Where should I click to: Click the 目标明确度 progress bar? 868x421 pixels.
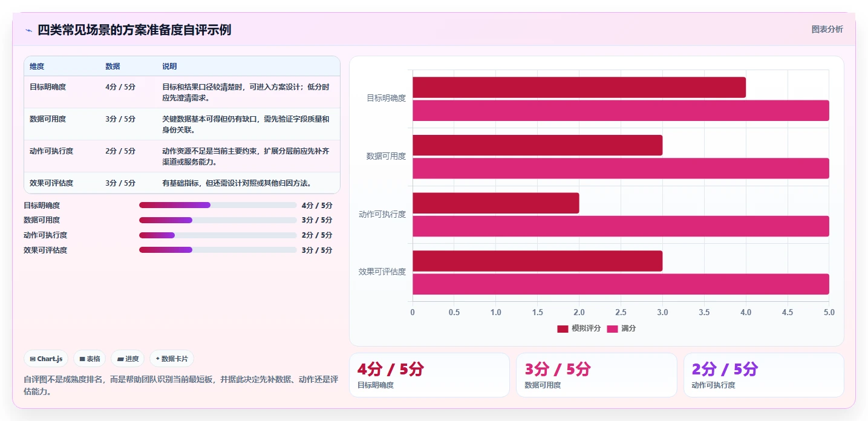[218, 205]
